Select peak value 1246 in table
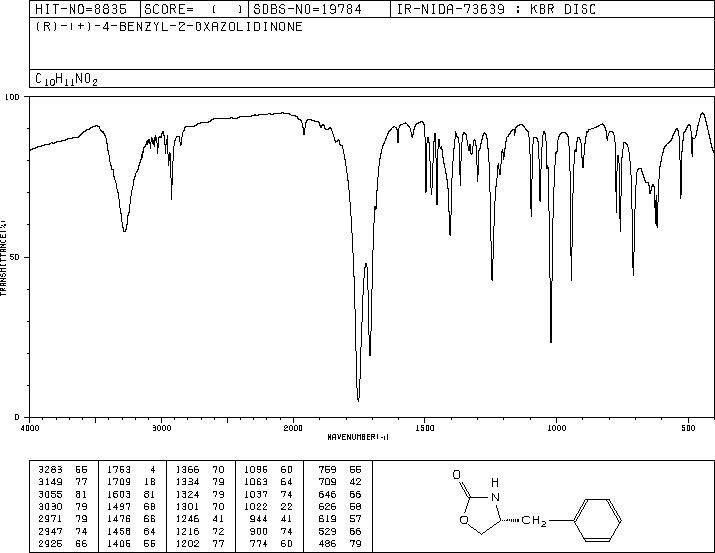 coord(187,519)
